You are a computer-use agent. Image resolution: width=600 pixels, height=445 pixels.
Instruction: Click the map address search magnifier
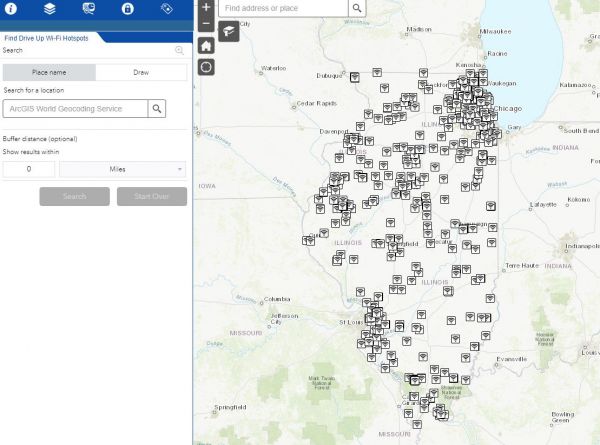[x=357, y=8]
